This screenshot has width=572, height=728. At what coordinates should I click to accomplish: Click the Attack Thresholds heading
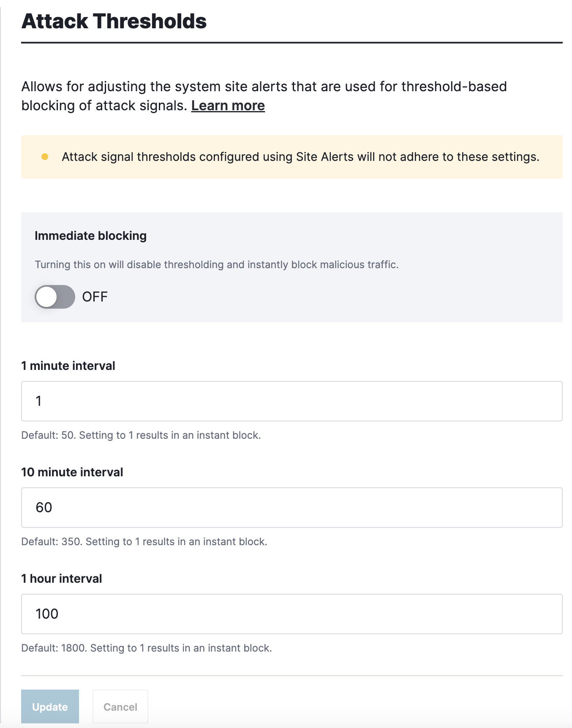click(x=114, y=21)
